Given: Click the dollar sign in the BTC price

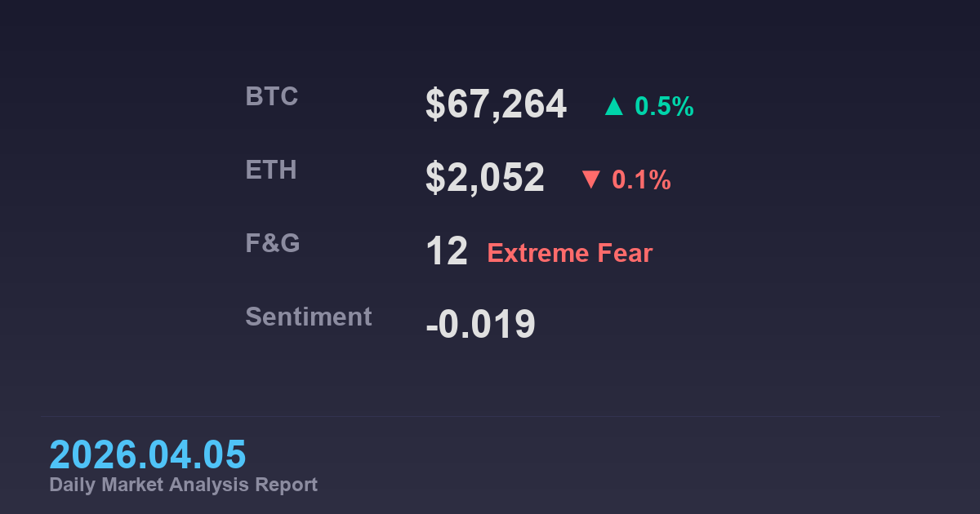Looking at the screenshot, I should tap(435, 104).
